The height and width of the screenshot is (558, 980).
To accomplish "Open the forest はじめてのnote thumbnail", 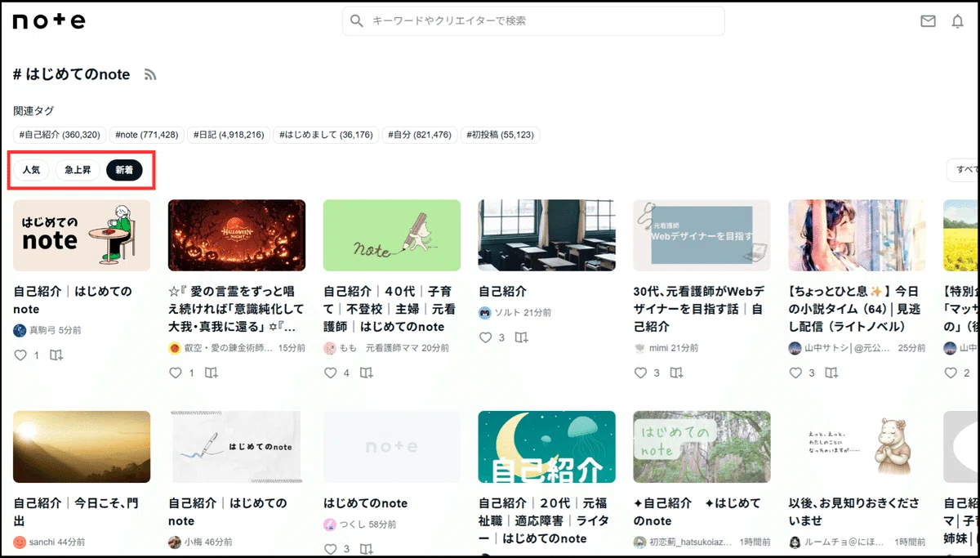I will click(702, 447).
